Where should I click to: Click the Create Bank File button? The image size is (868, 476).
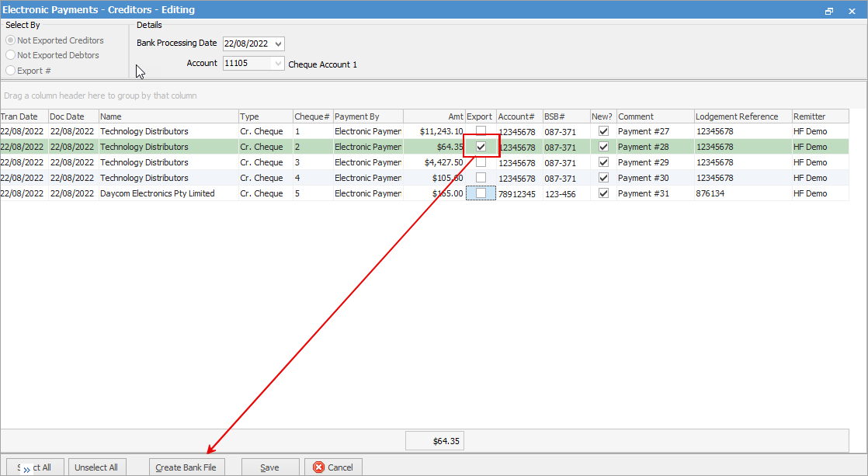click(186, 467)
